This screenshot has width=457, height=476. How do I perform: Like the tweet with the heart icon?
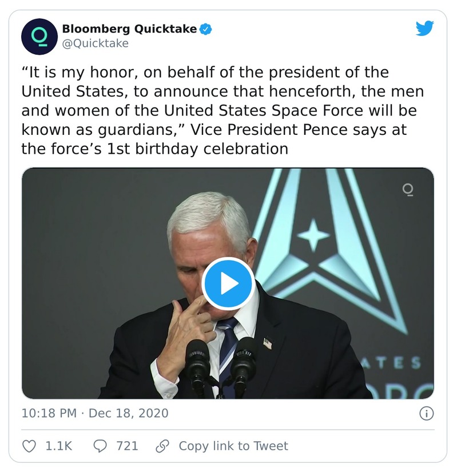click(x=29, y=446)
